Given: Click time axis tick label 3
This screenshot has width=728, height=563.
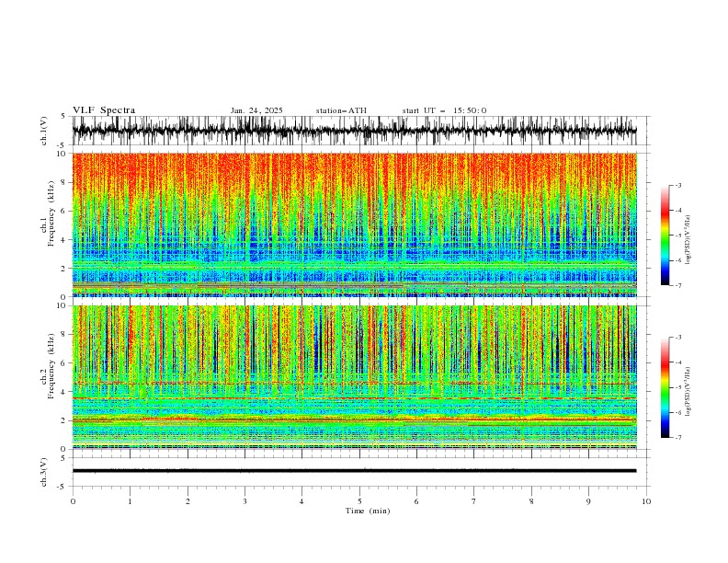Looking at the screenshot, I should pyautogui.click(x=245, y=501).
